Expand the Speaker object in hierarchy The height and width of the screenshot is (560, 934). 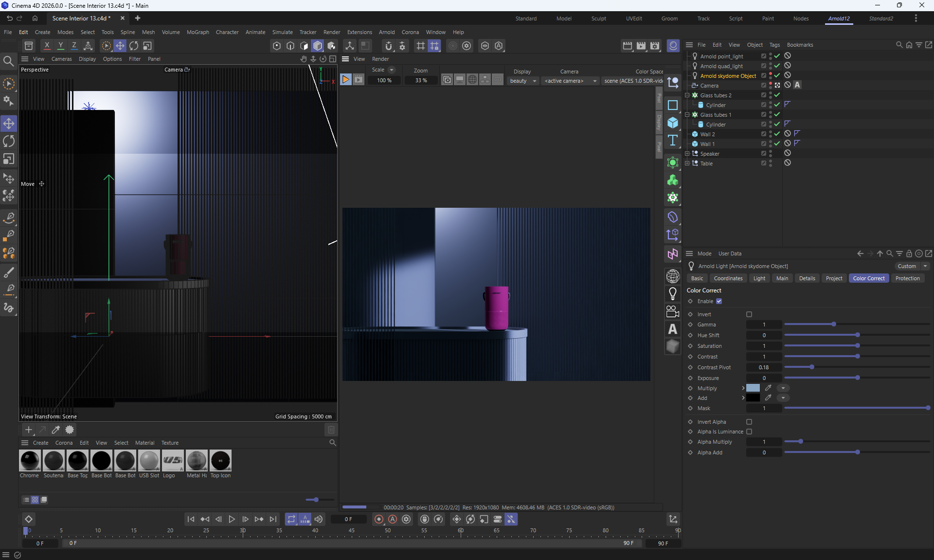coord(687,154)
